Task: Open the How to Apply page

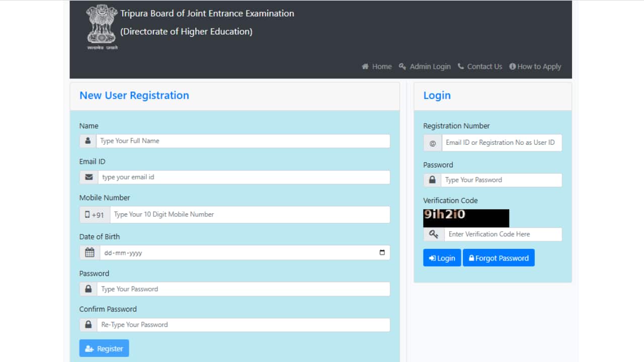Action: pyautogui.click(x=535, y=66)
